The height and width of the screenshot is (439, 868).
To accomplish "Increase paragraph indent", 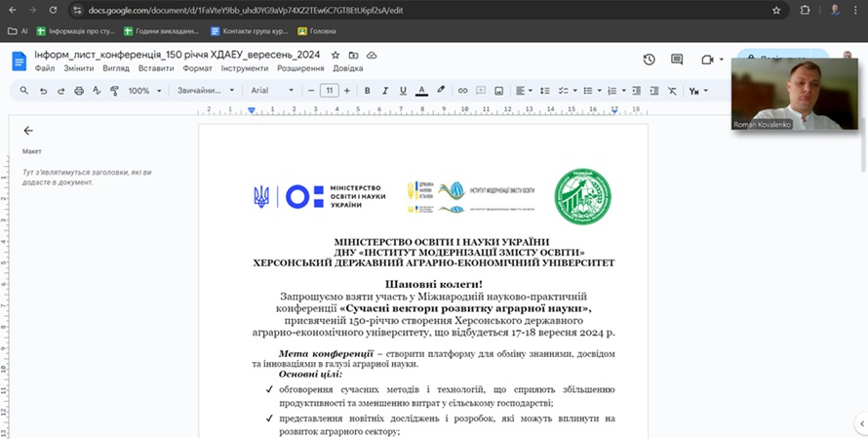I will 654,91.
